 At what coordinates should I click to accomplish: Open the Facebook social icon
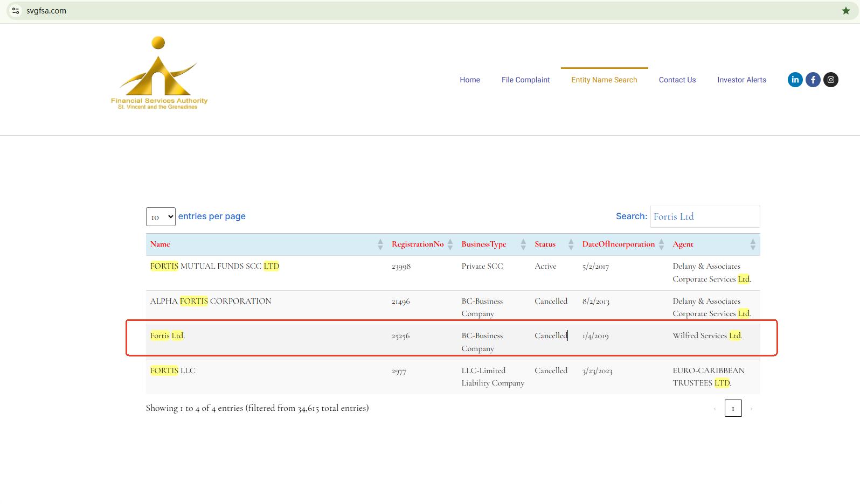pos(813,80)
